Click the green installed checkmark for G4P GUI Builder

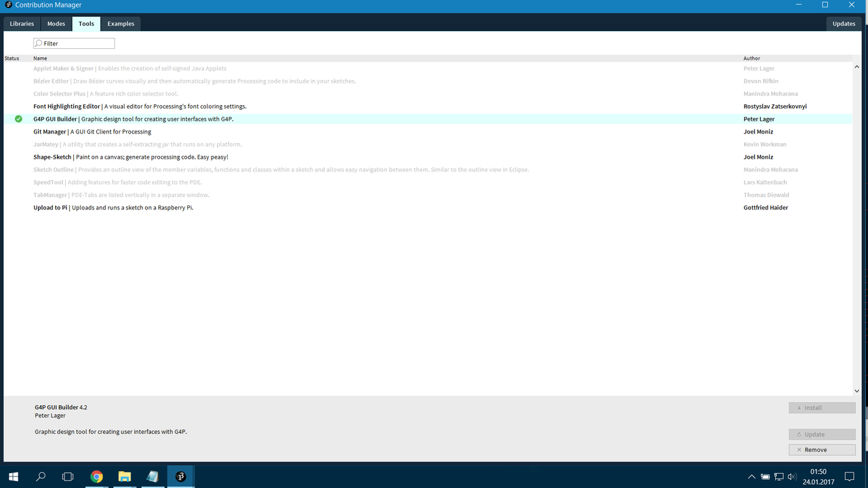click(18, 119)
